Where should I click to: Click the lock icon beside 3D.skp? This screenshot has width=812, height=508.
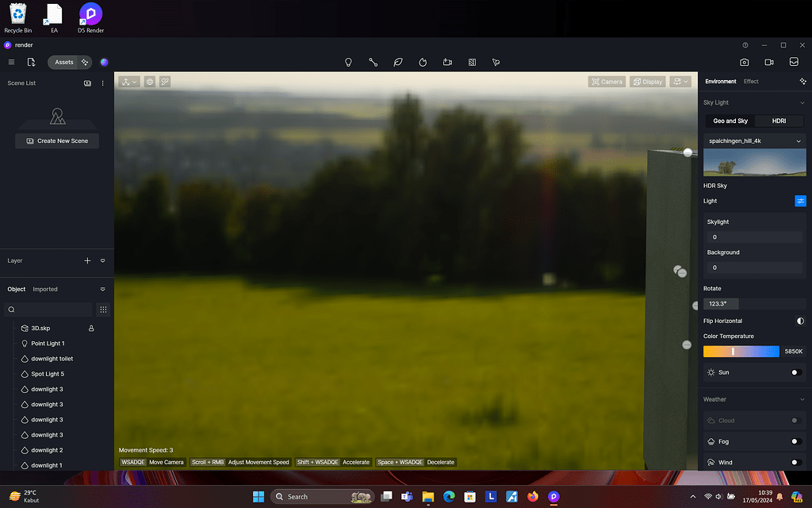(x=91, y=328)
